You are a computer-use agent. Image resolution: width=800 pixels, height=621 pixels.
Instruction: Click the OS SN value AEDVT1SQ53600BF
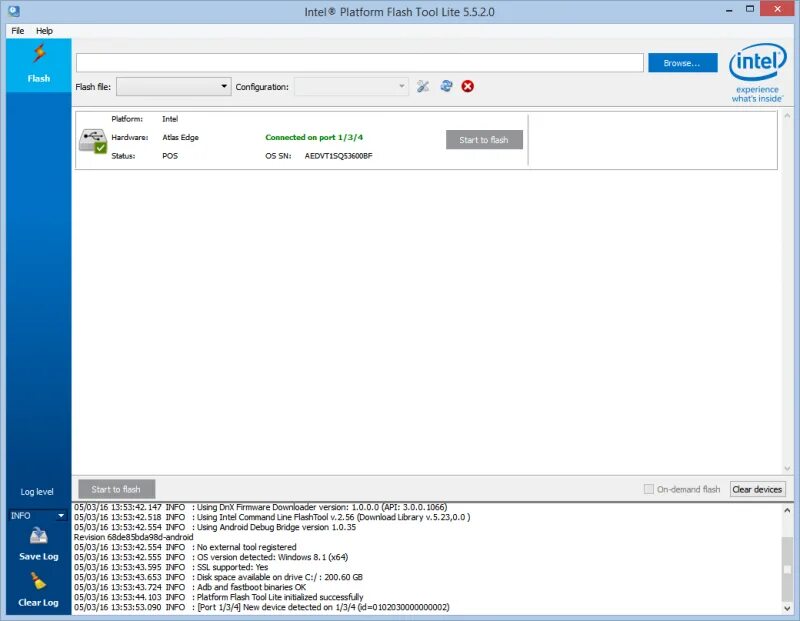[338, 156]
